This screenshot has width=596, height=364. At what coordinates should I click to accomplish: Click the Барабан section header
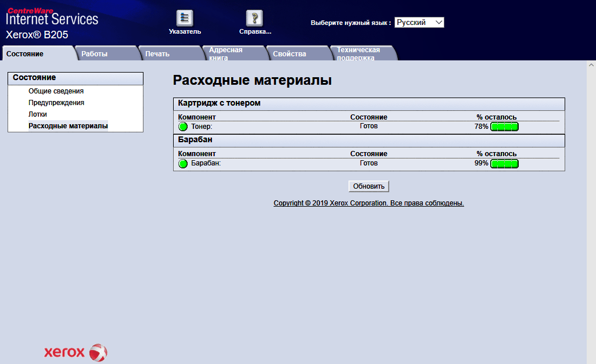(369, 140)
